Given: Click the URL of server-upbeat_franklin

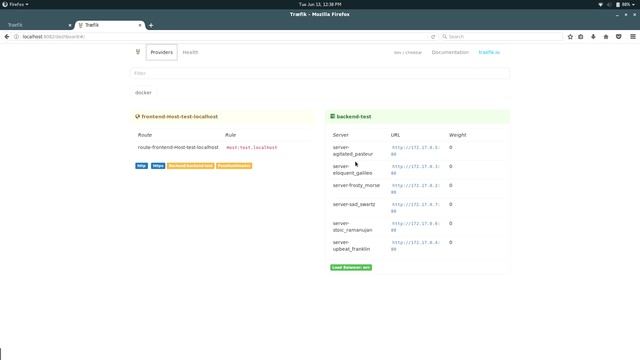Looking at the screenshot, I should (x=416, y=245).
